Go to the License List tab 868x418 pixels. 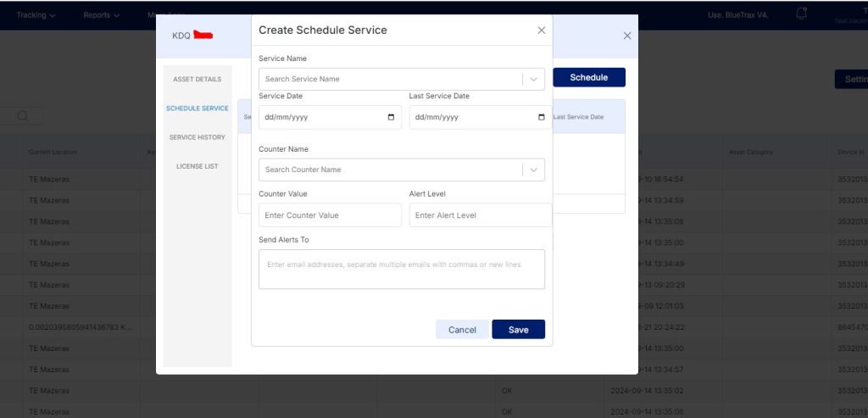[197, 166]
